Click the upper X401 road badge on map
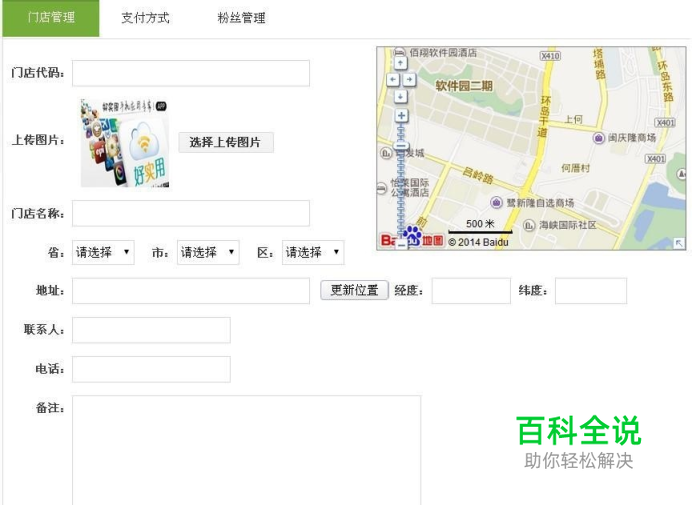The height and width of the screenshot is (505, 692). point(665,122)
